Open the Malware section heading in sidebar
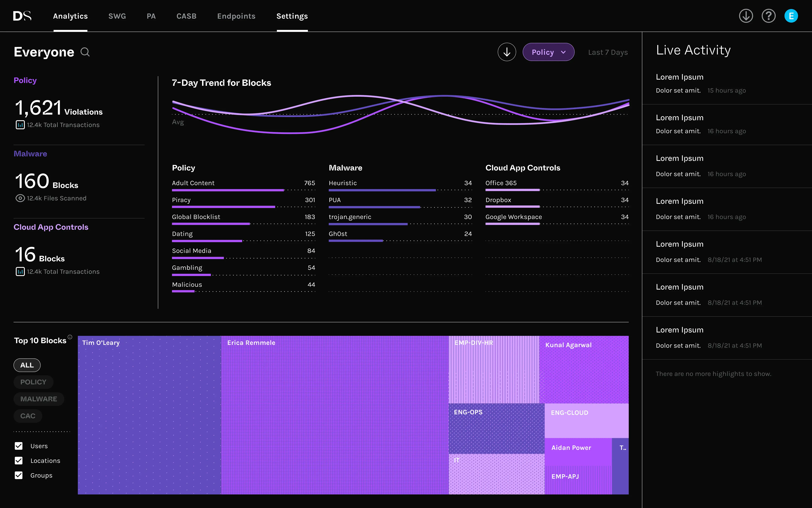The height and width of the screenshot is (508, 812). [30, 154]
